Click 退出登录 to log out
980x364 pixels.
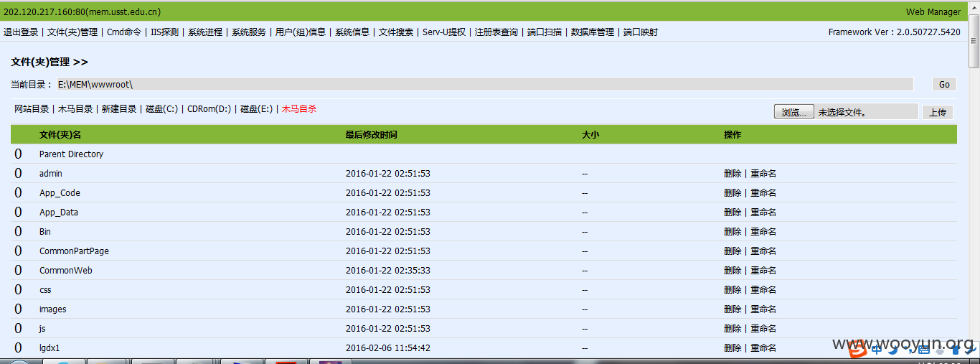click(x=21, y=32)
